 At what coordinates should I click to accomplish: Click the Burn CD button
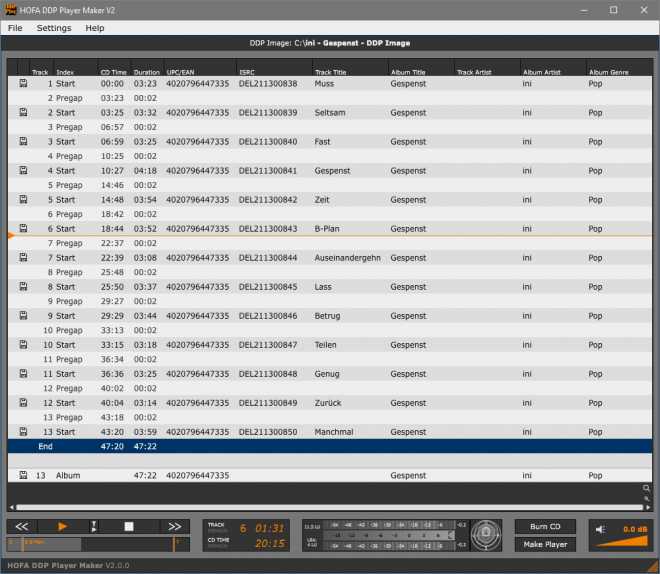pos(545,526)
